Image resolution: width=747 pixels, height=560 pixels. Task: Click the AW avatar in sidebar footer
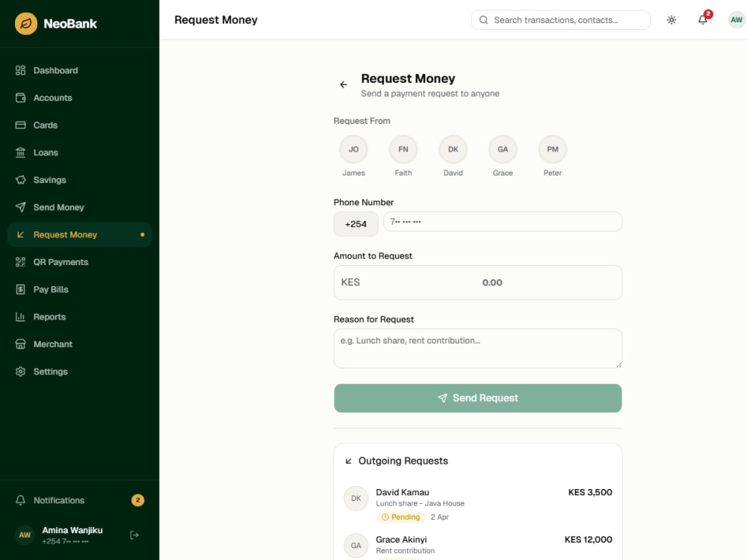click(25, 535)
